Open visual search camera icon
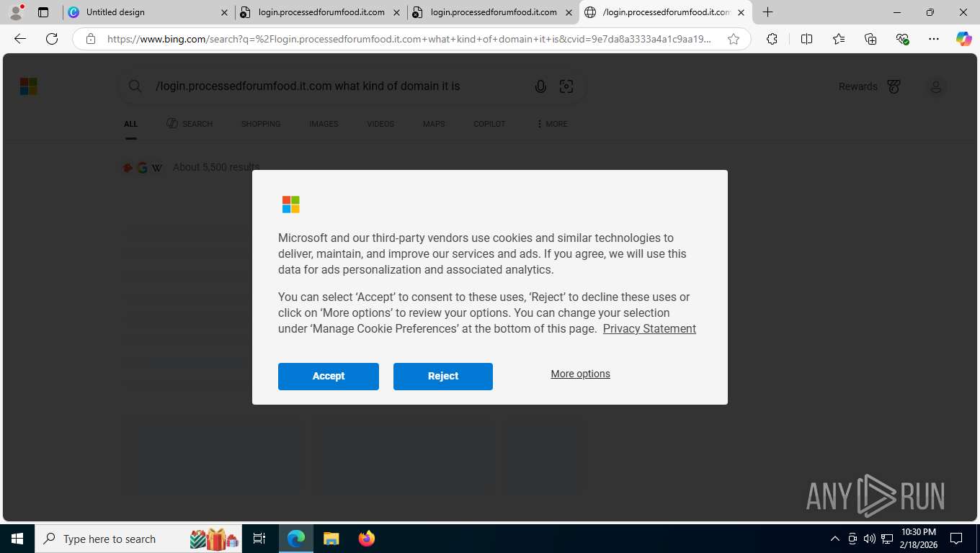Viewport: 980px width, 553px height. (566, 86)
